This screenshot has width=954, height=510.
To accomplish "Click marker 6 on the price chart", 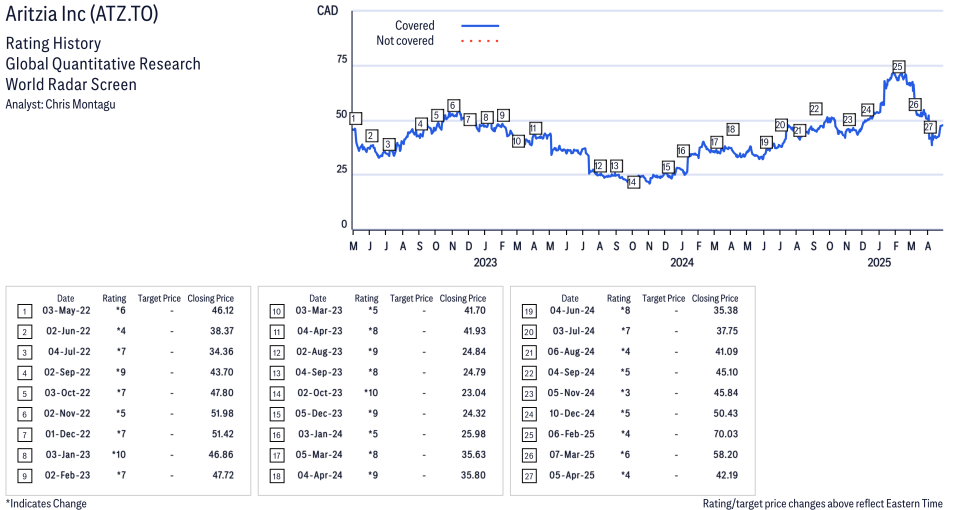I will (x=453, y=105).
